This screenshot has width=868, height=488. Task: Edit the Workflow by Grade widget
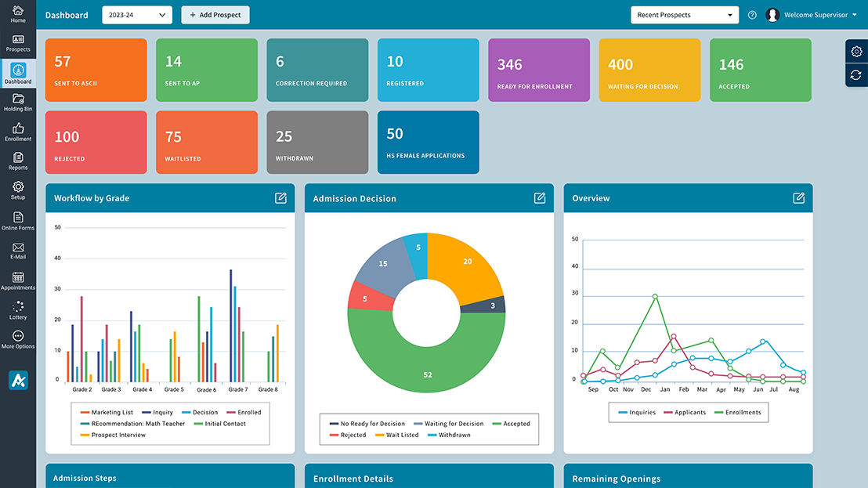280,198
